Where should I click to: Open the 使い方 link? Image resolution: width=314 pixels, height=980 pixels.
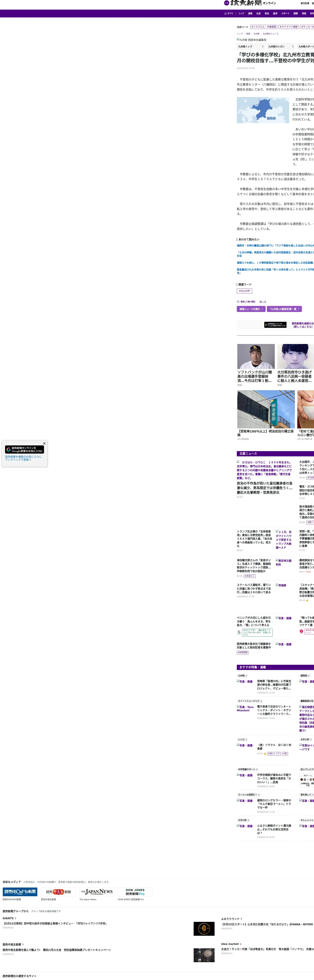click(263, 302)
